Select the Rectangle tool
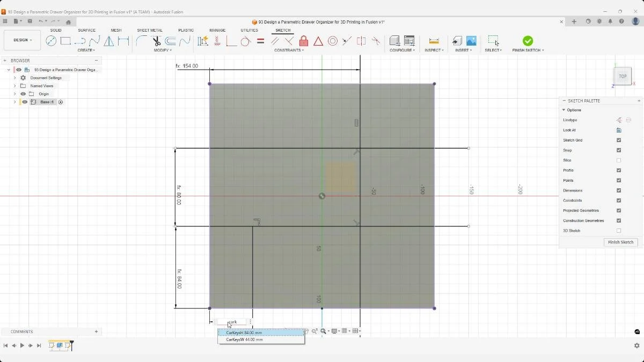This screenshot has height=362, width=644. click(65, 41)
